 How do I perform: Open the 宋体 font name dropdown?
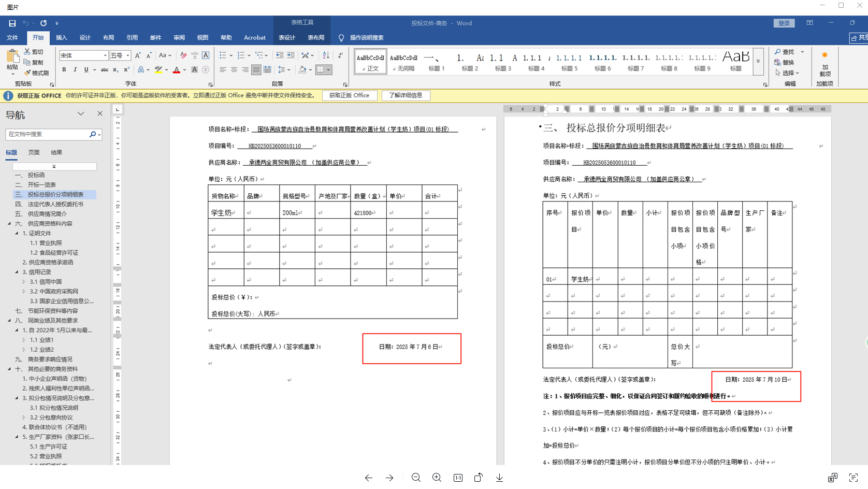click(x=105, y=55)
